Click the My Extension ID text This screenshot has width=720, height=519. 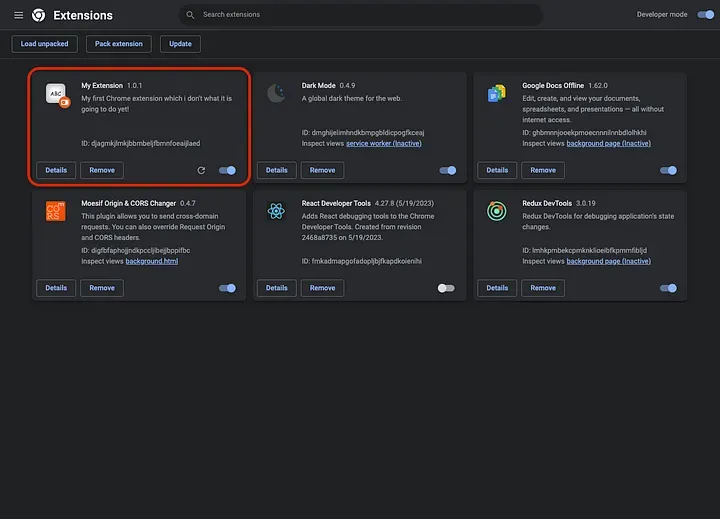pos(141,143)
